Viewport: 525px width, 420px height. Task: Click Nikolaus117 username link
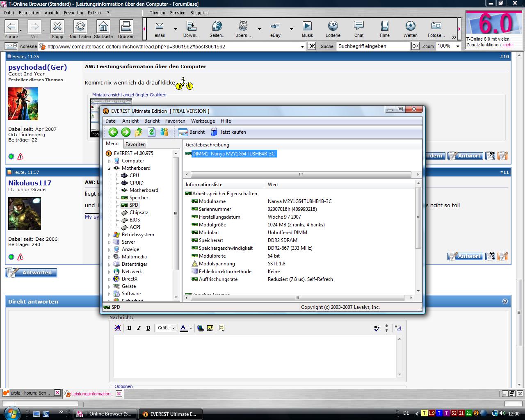(30, 183)
